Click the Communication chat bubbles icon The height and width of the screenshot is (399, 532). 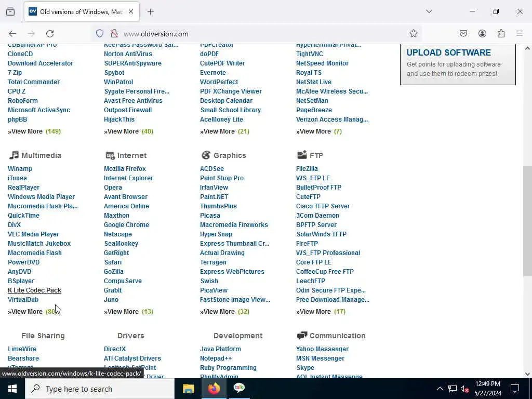302,336
